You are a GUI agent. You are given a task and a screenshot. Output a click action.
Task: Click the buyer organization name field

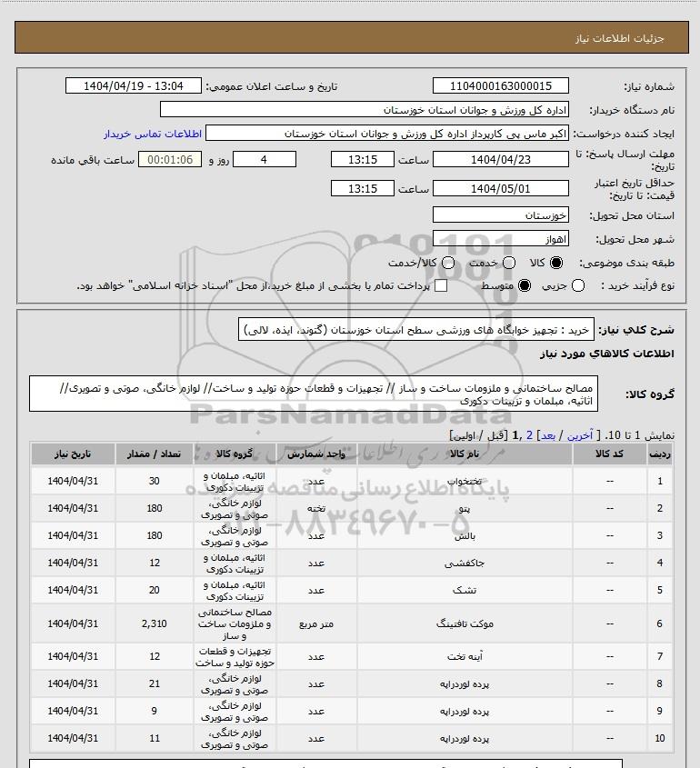click(x=365, y=110)
